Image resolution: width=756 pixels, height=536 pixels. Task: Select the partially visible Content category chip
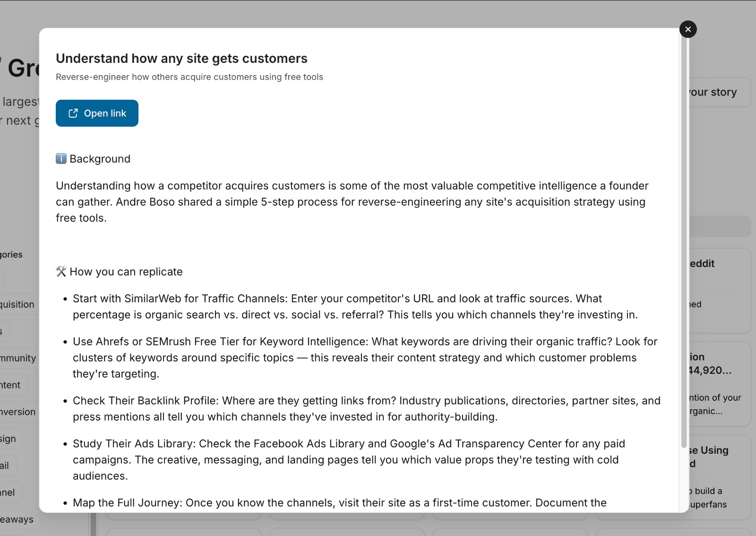pos(14,385)
